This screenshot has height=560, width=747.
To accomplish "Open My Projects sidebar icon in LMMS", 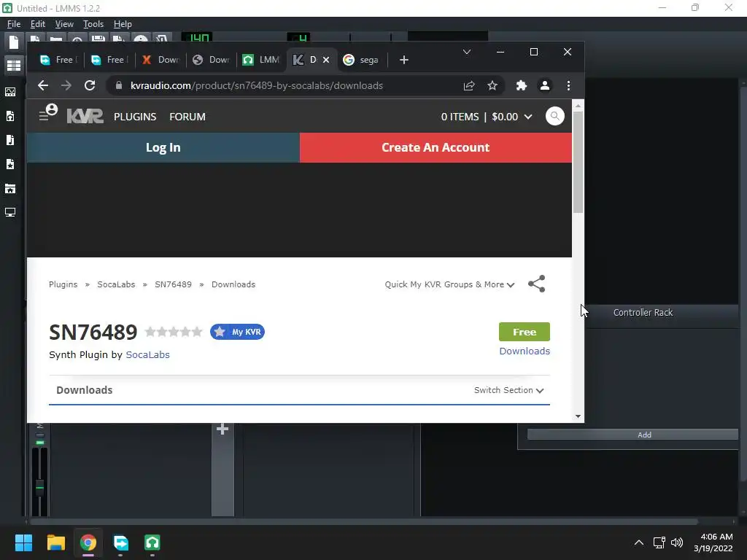I will (x=10, y=116).
